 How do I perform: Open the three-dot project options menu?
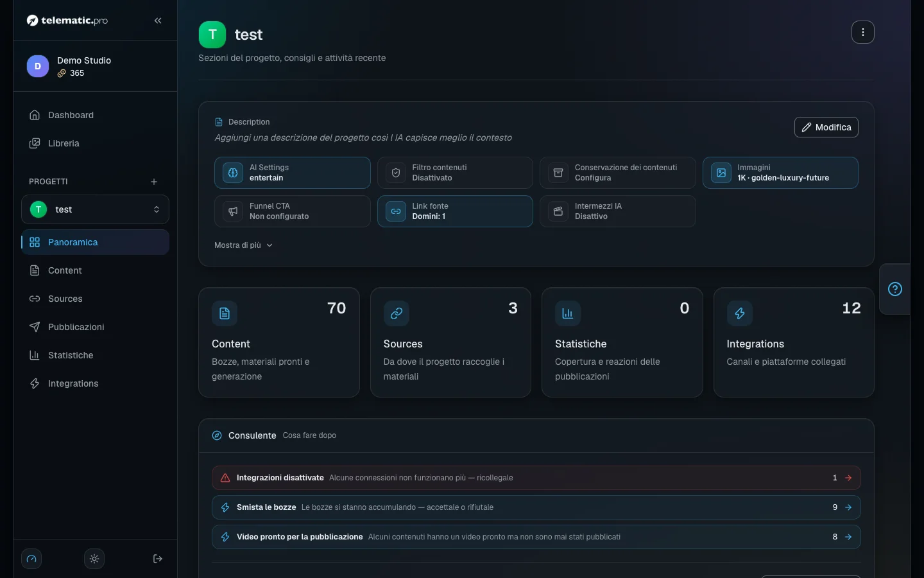862,32
